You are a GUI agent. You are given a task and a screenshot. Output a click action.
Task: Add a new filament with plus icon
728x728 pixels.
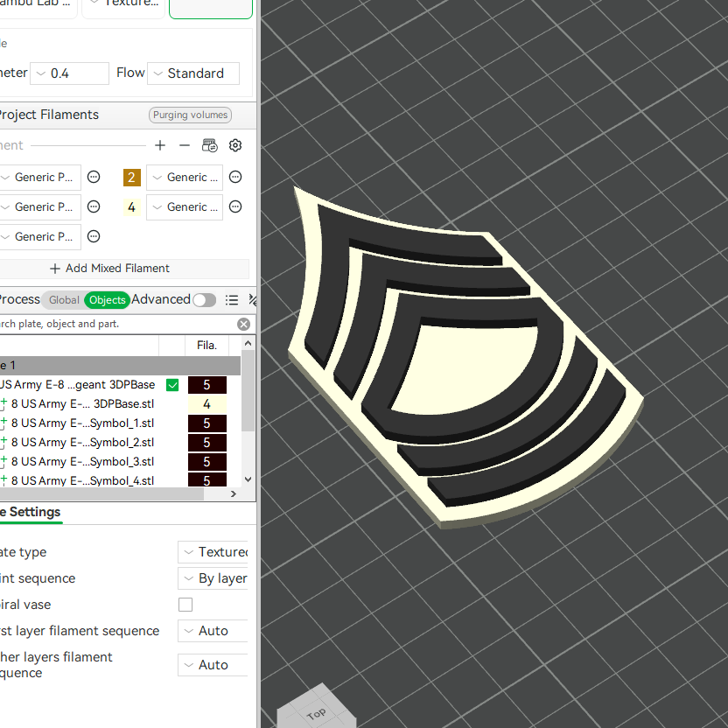160,145
